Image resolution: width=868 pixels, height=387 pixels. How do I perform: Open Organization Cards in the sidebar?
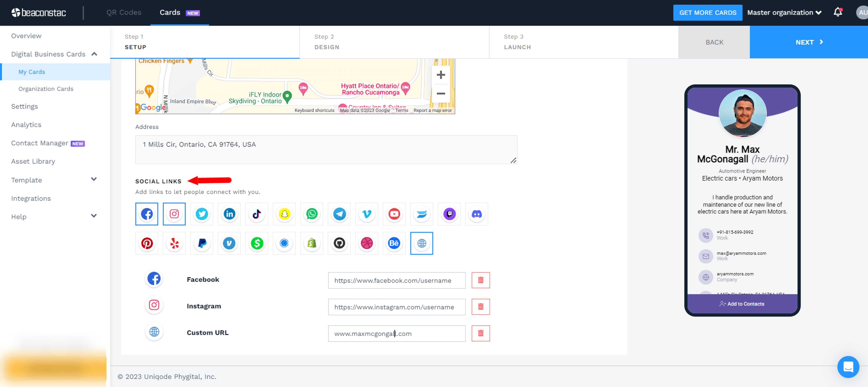(46, 89)
